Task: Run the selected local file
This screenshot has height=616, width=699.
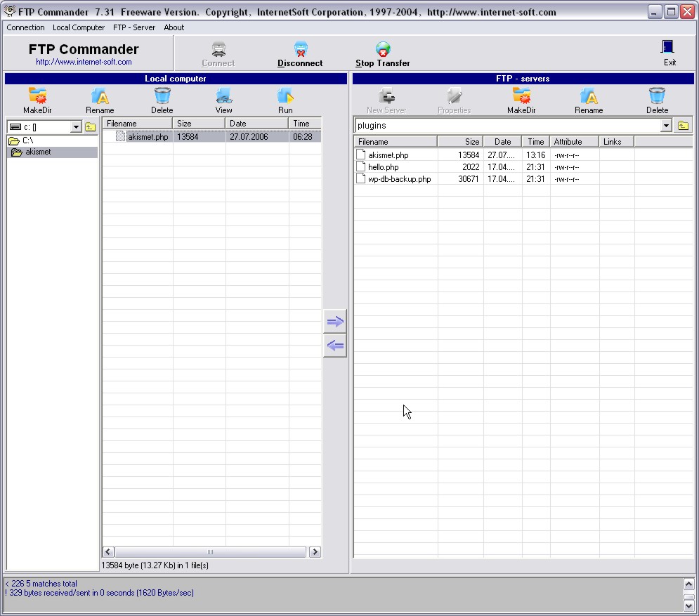Action: [285, 100]
